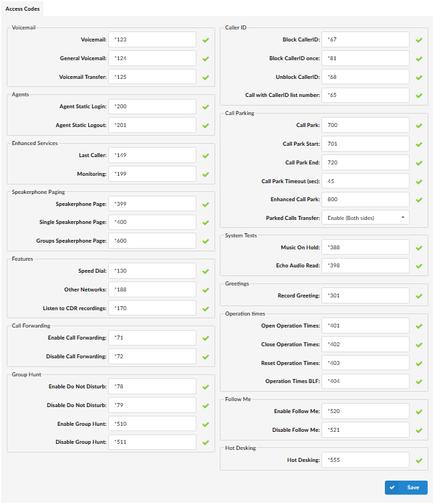Image resolution: width=433 pixels, height=504 pixels.
Task: Click the green tick next to Call Park
Action: (419, 126)
